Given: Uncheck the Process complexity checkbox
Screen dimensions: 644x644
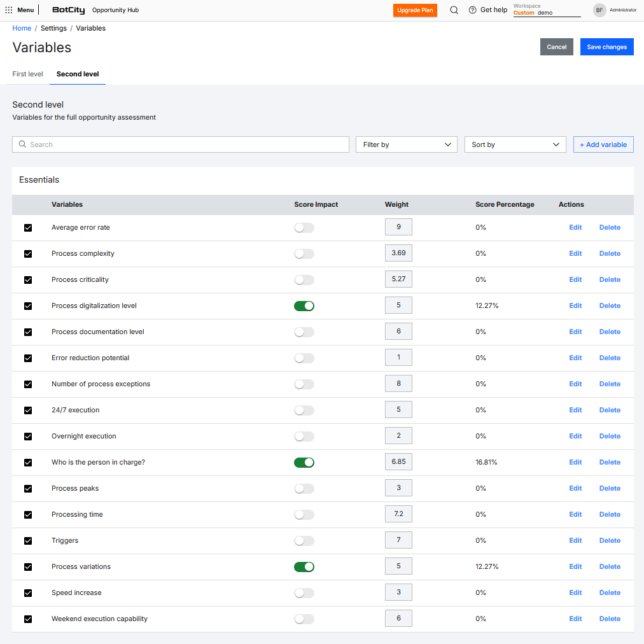Looking at the screenshot, I should 28,254.
